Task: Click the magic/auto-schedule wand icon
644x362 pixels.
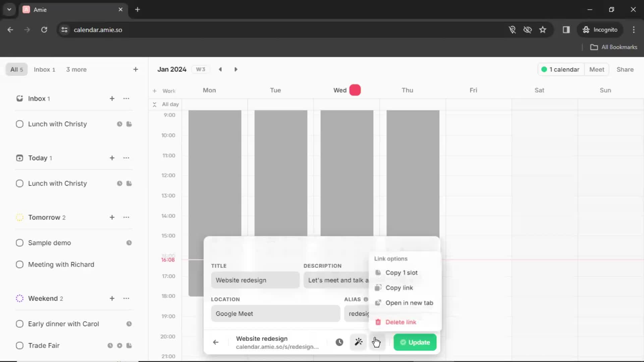Action: click(x=358, y=342)
